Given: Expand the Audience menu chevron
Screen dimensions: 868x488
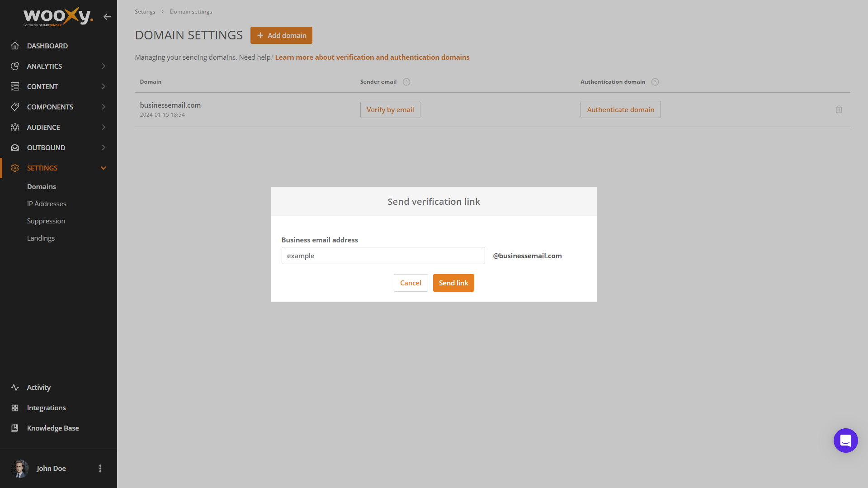Looking at the screenshot, I should (104, 127).
